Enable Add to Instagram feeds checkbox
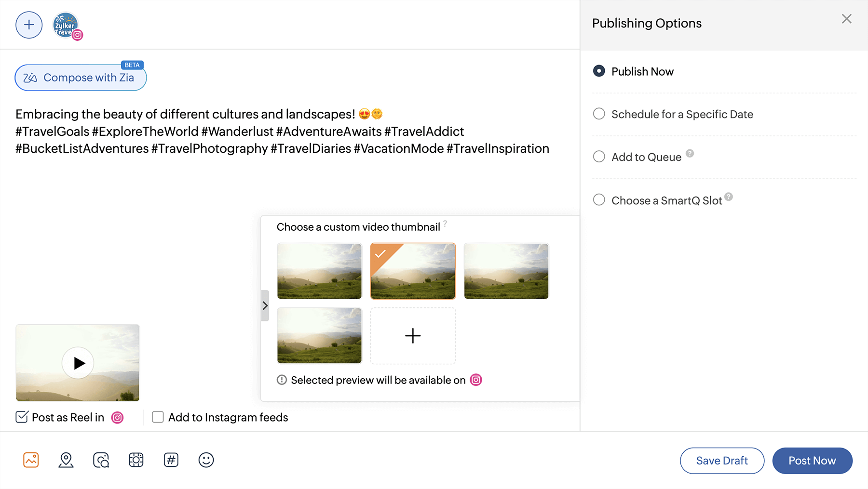 [x=158, y=417]
